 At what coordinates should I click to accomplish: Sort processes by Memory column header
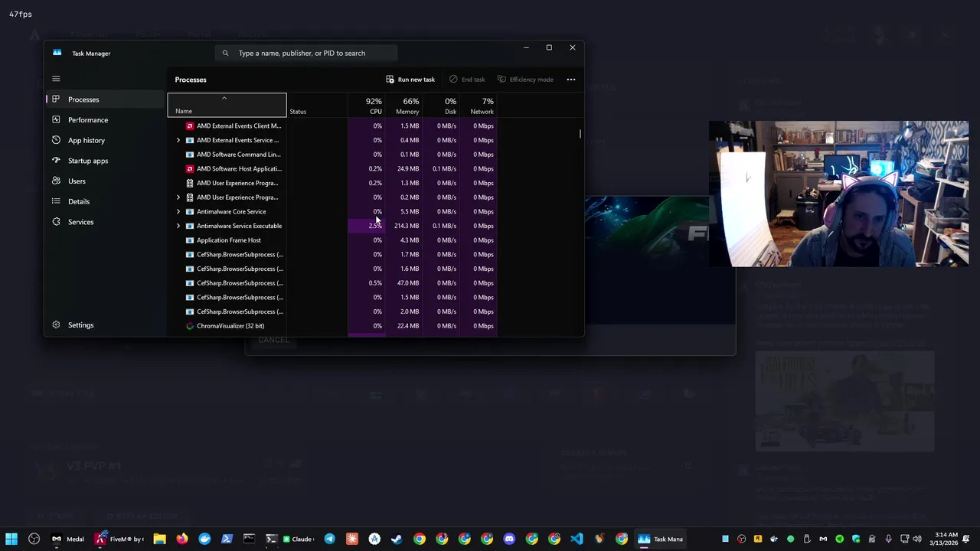403,106
